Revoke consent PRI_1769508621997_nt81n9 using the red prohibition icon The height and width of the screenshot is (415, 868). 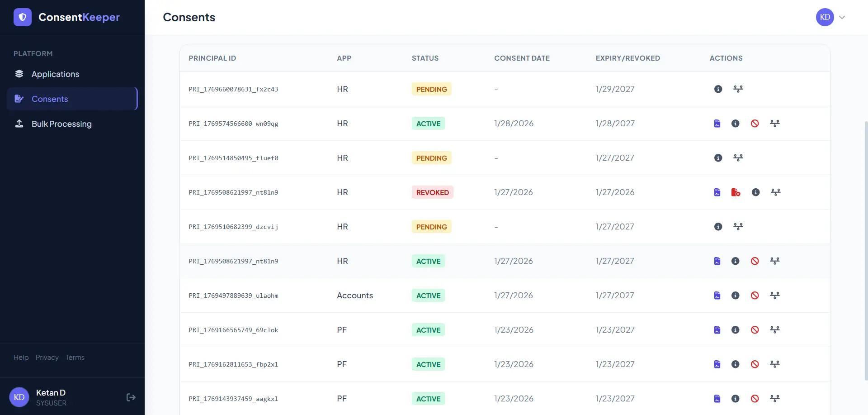coord(755,261)
